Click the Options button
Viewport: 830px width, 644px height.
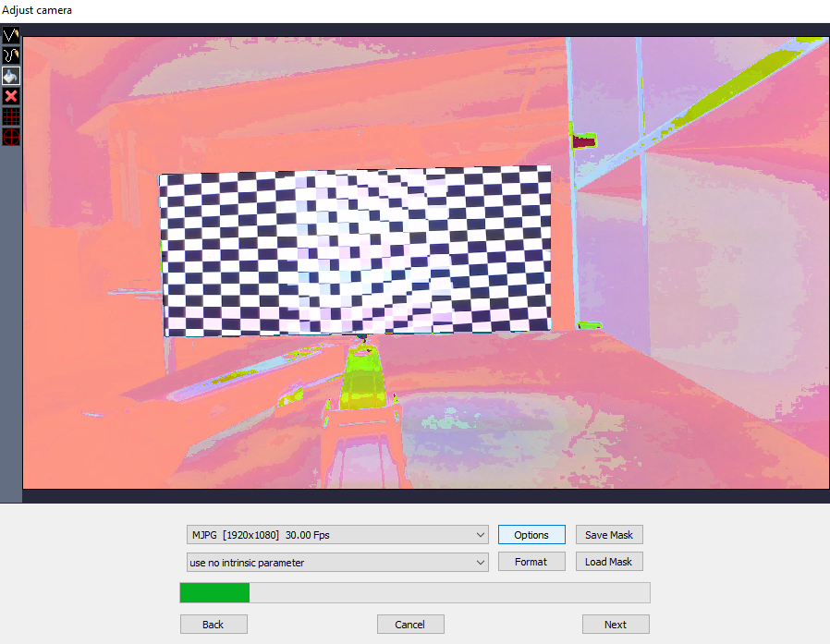531,535
